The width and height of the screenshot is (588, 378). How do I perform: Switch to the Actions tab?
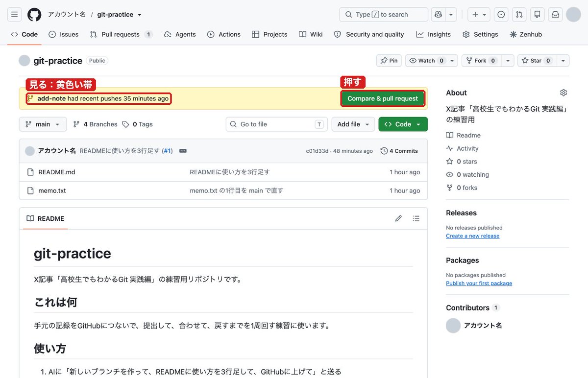pyautogui.click(x=224, y=34)
